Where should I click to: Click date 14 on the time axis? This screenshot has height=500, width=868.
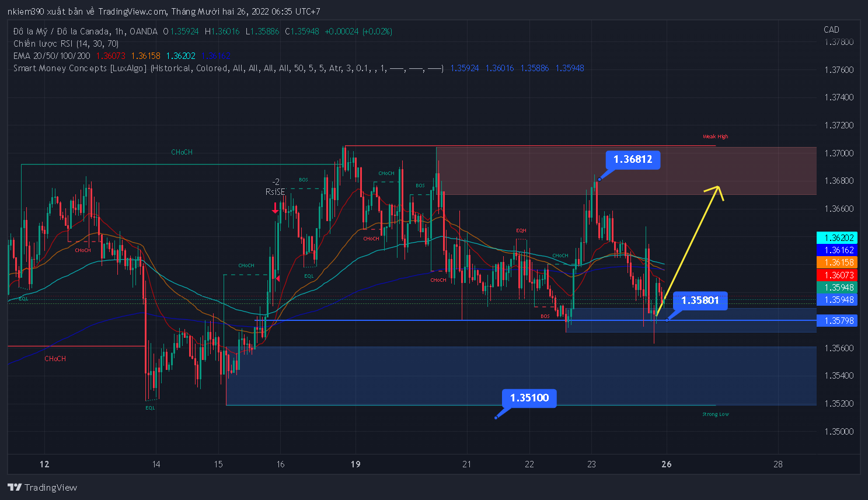[x=156, y=464]
